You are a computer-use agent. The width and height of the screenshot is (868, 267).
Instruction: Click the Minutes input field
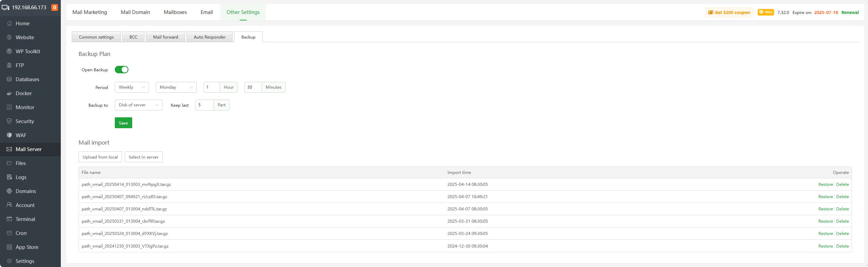coord(253,87)
